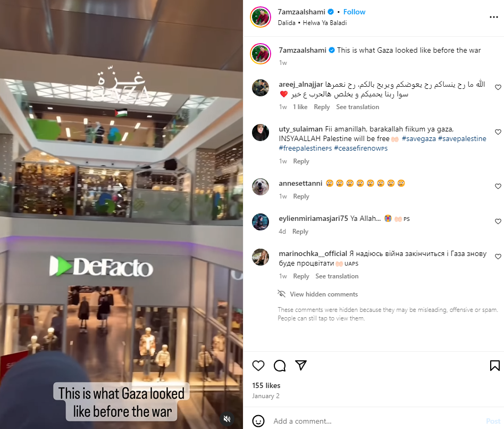This screenshot has height=429, width=504.
Task: Like areej_alnajjar's comment heart
Action: pos(498,87)
